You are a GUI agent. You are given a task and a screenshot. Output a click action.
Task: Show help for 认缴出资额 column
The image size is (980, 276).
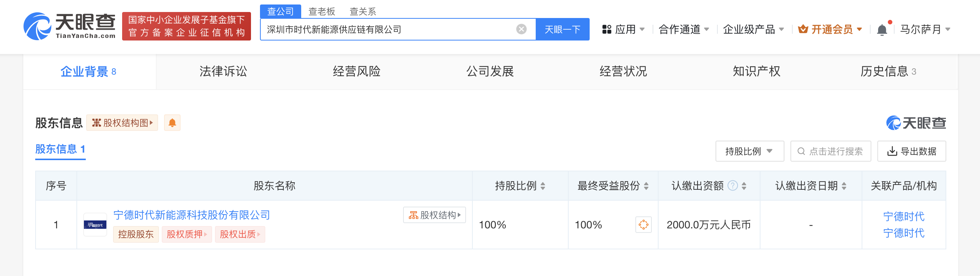[x=732, y=186]
